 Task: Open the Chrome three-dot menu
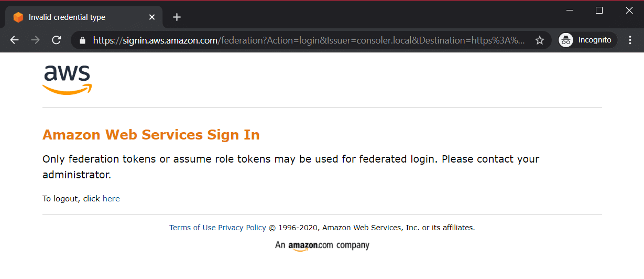630,40
